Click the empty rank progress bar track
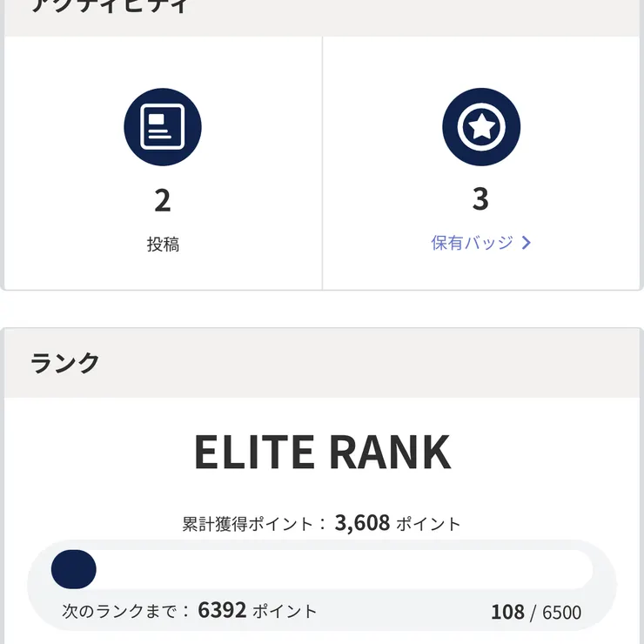This screenshot has height=644, width=644. [348, 569]
